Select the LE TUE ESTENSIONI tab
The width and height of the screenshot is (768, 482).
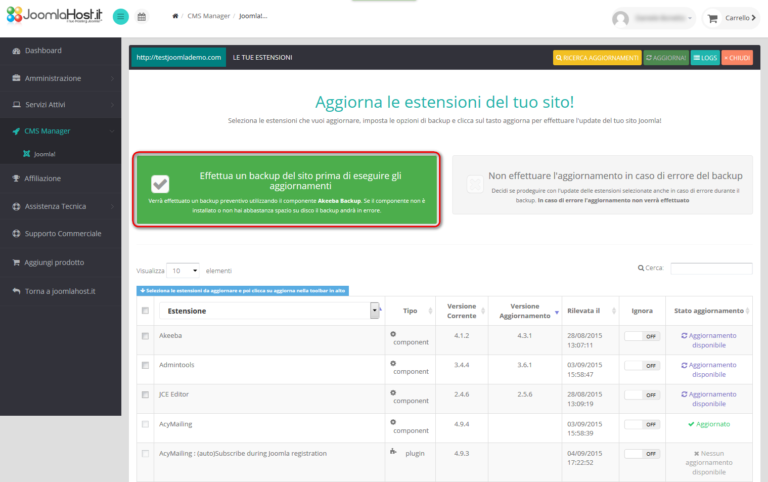[x=262, y=58]
